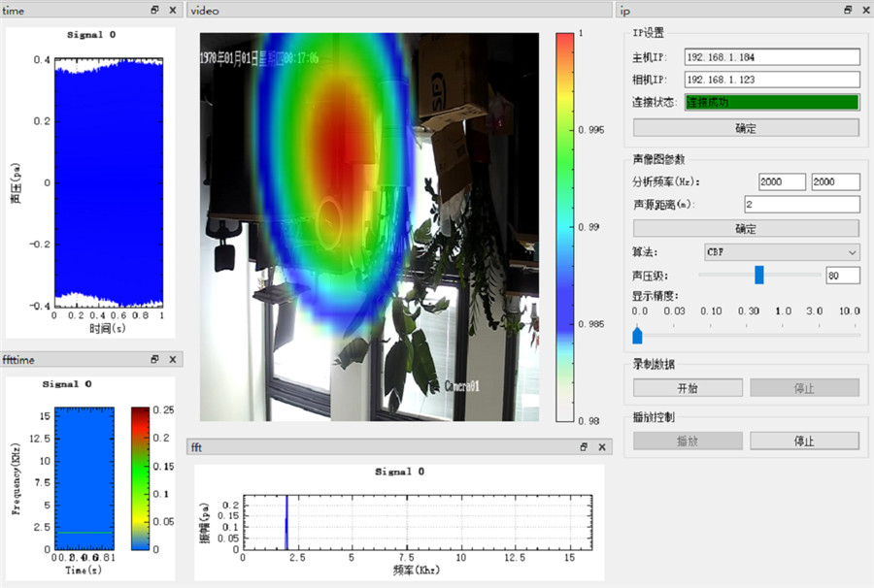
Task: Close the fft panel
Action: coord(602,447)
